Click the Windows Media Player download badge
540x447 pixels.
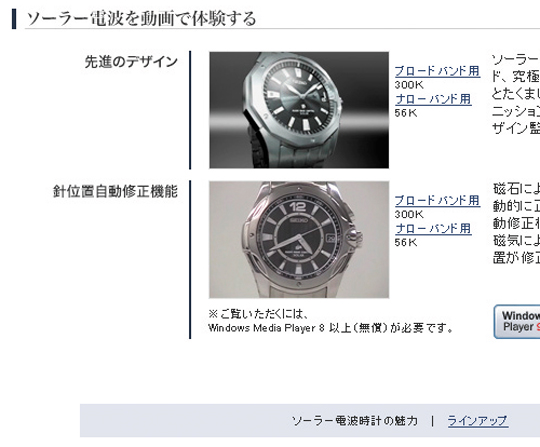pyautogui.click(x=517, y=322)
